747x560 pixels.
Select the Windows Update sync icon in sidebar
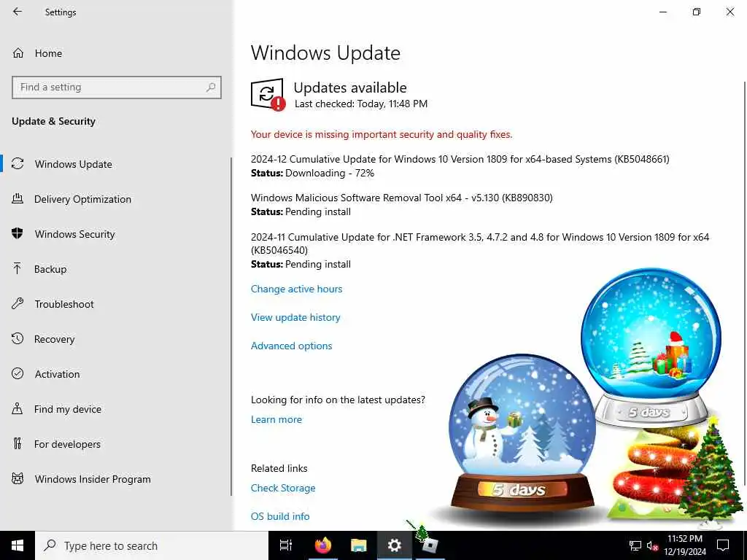[x=18, y=164]
